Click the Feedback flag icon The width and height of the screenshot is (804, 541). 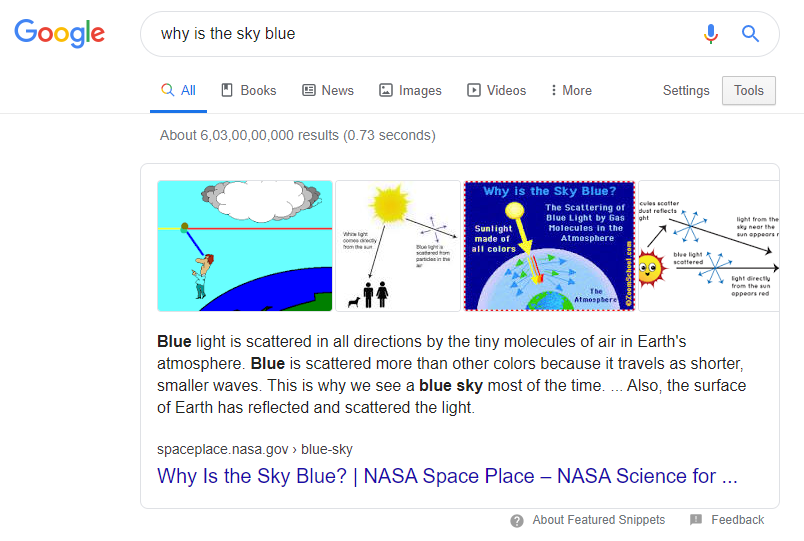[x=696, y=520]
